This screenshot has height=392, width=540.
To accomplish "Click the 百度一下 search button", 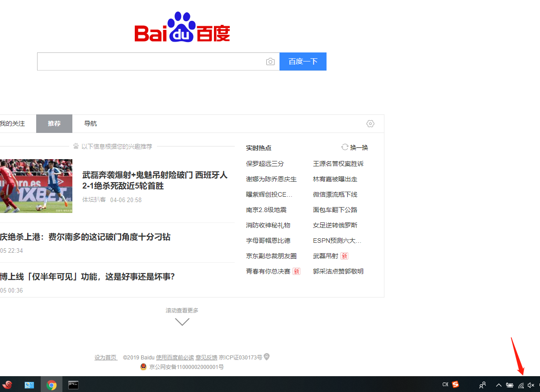I will 303,61.
